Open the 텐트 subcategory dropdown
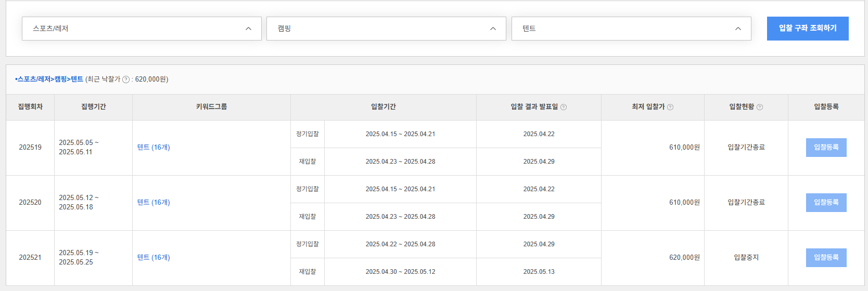This screenshot has height=291, width=868. click(x=631, y=29)
